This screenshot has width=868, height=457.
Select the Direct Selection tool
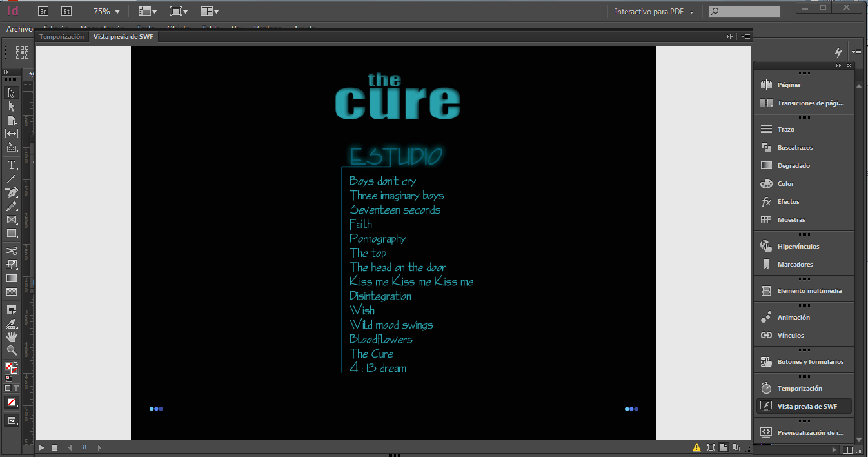click(x=12, y=107)
